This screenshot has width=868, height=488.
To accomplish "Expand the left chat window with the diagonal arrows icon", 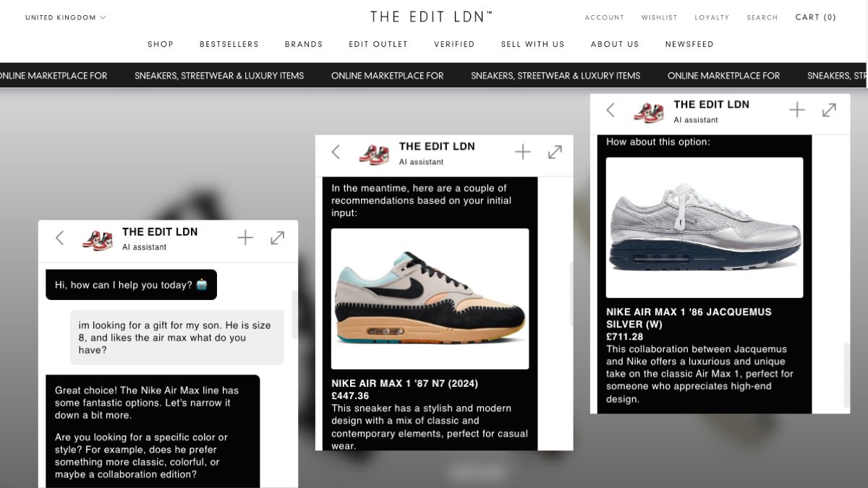I will 277,238.
